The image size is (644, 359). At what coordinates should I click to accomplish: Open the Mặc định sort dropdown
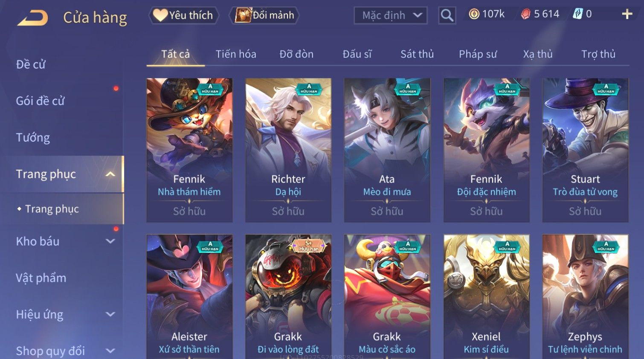pos(391,15)
